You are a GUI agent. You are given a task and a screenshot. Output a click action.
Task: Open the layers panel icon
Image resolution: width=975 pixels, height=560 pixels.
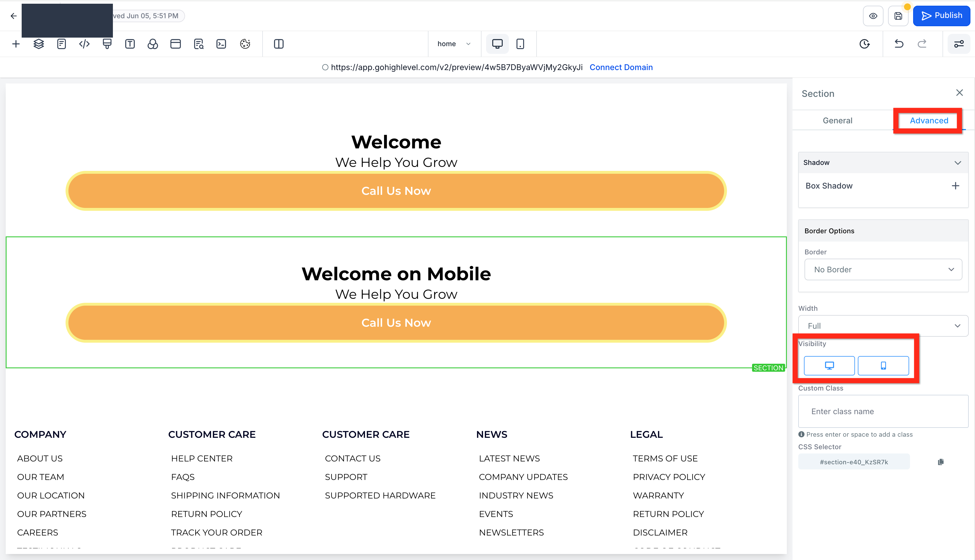(38, 44)
